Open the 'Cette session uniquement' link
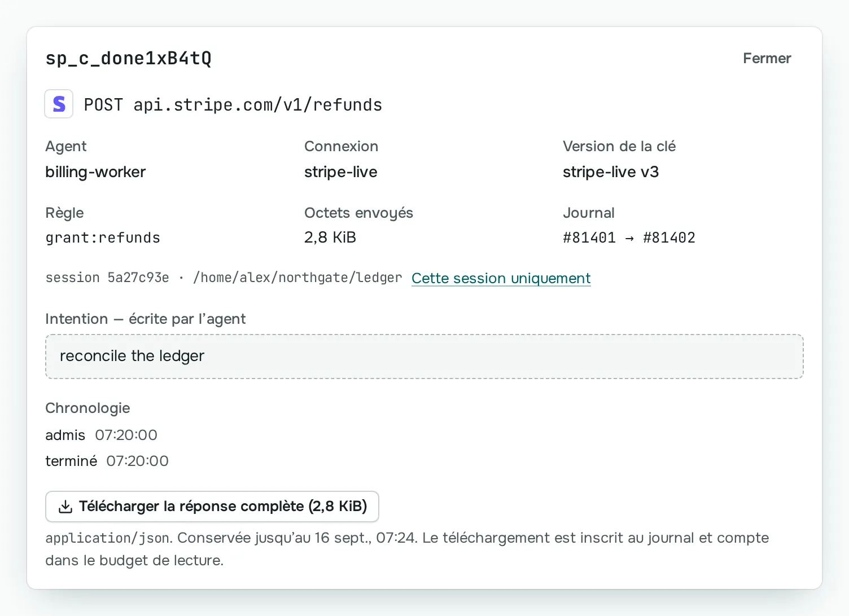The height and width of the screenshot is (616, 849). pyautogui.click(x=501, y=278)
